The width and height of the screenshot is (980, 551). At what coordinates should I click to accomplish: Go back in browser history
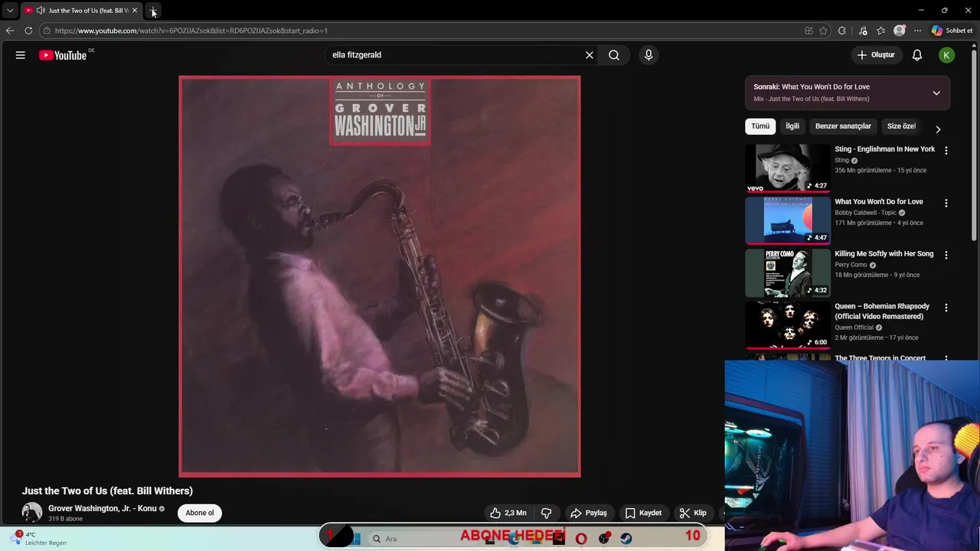click(x=10, y=31)
